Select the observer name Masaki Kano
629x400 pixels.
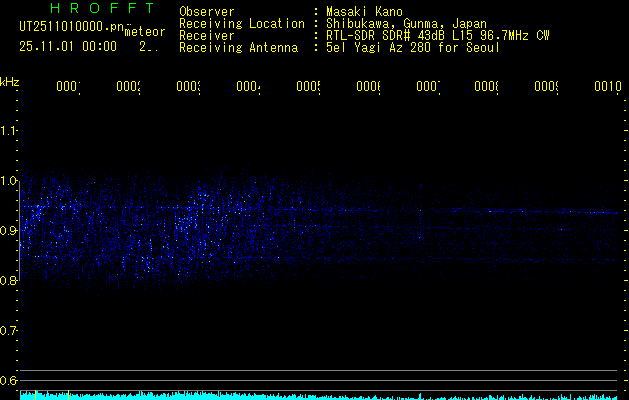[x=364, y=12]
